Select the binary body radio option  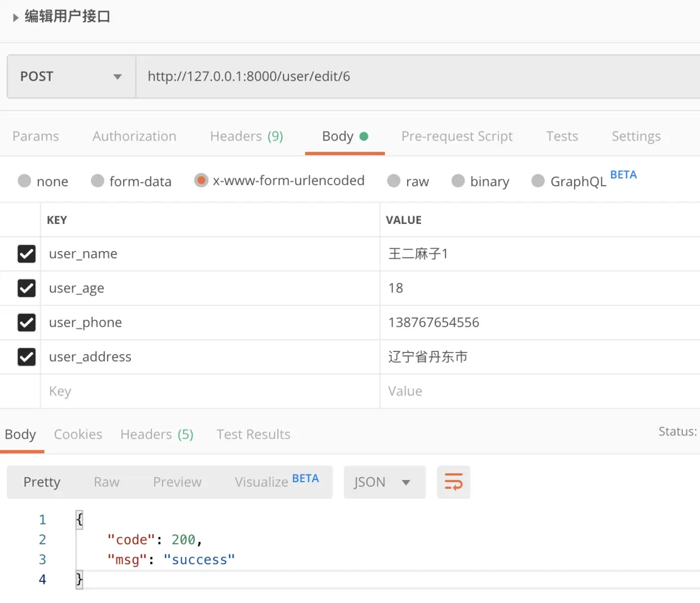pyautogui.click(x=458, y=181)
